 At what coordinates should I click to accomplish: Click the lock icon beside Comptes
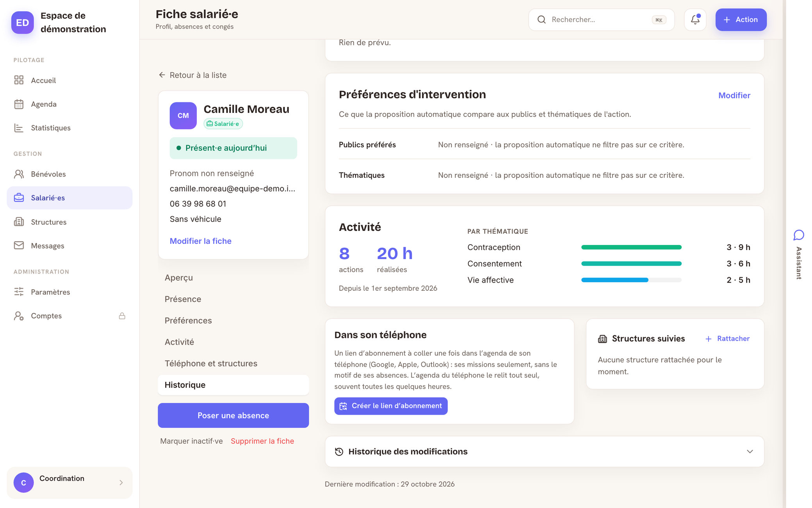click(122, 316)
